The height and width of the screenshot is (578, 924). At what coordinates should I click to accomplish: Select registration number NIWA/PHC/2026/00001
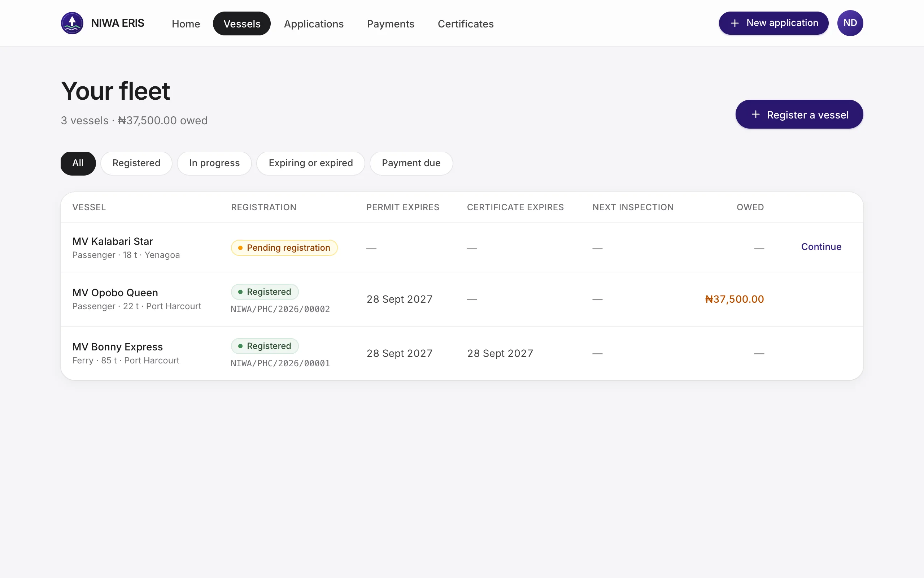click(x=280, y=363)
